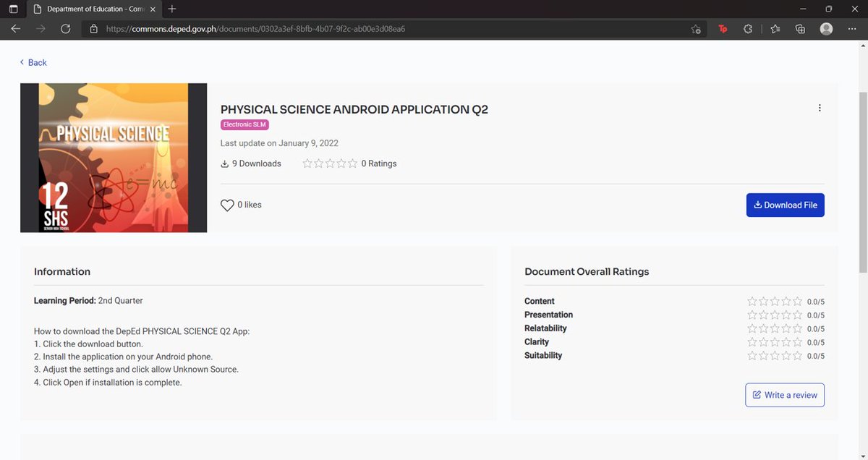This screenshot has height=460, width=868.
Task: Click the Write a review button
Action: (785, 395)
